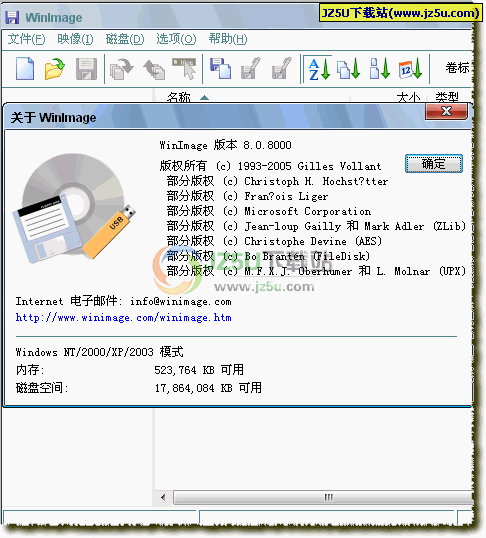Click the horizontal scrollbar left arrow
Screen dimensions: 486x538
163,497
